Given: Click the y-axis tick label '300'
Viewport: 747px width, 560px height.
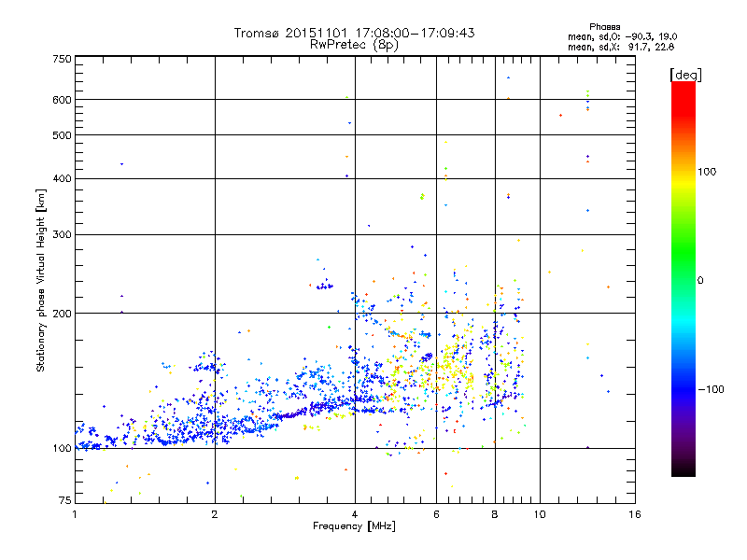Looking at the screenshot, I should (x=62, y=234).
